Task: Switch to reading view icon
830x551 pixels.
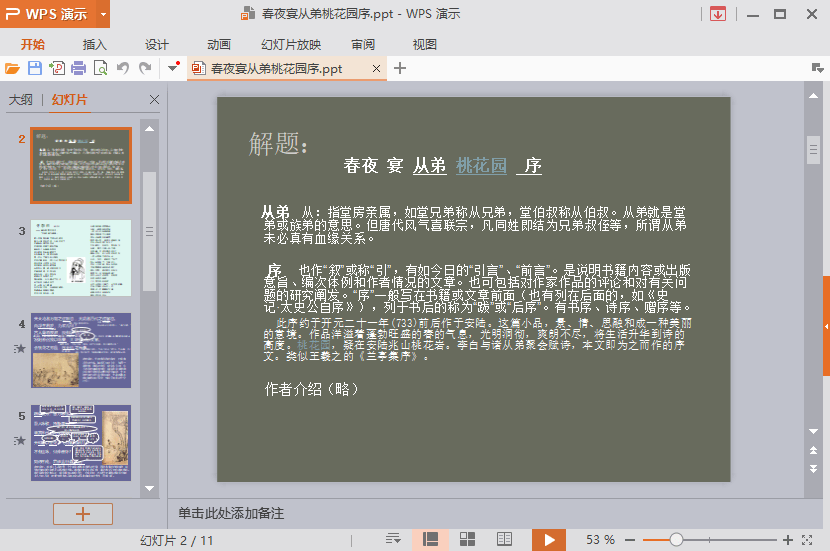Action: [x=505, y=539]
